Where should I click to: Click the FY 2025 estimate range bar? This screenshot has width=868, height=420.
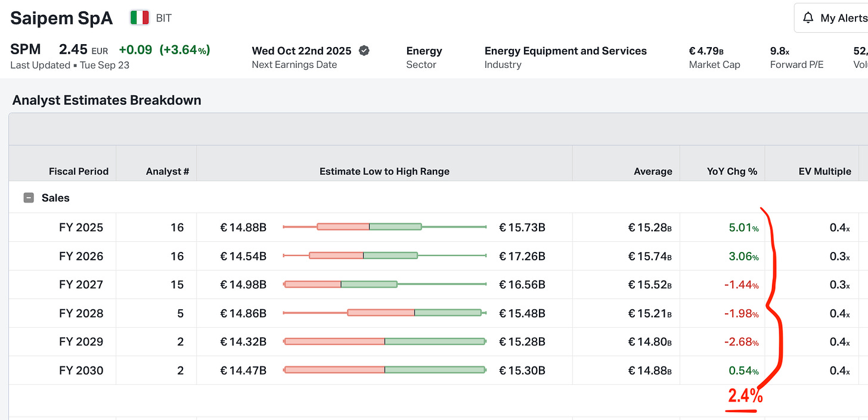pos(385,227)
